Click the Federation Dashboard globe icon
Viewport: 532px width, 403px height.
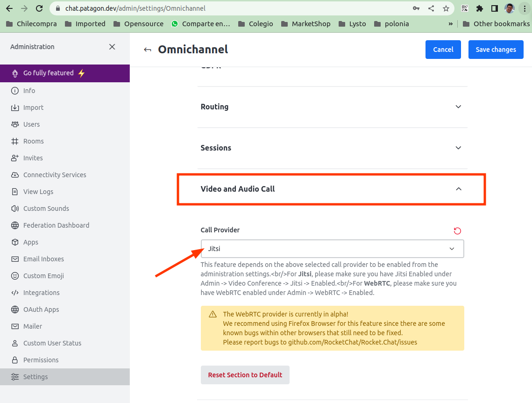[x=15, y=225]
